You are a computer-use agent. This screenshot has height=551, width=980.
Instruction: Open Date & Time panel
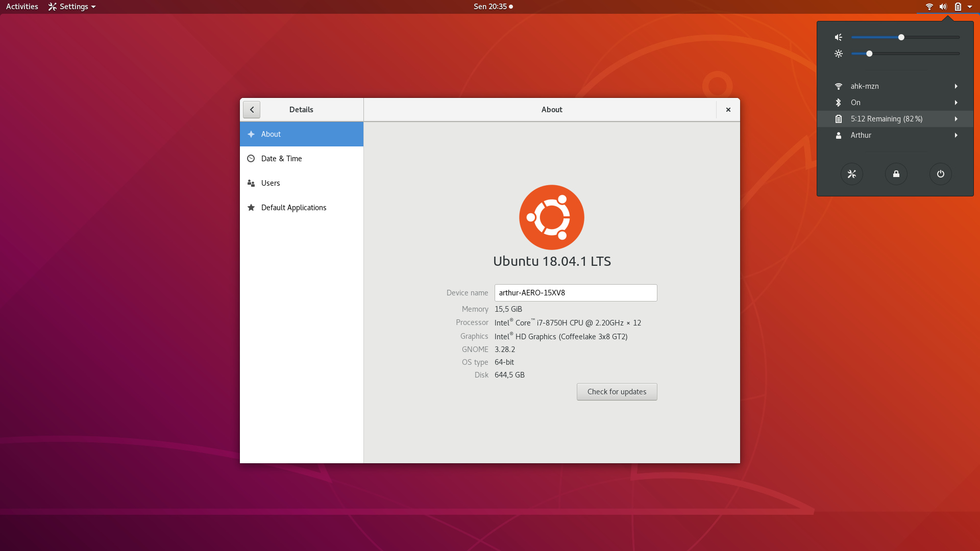pos(302,159)
